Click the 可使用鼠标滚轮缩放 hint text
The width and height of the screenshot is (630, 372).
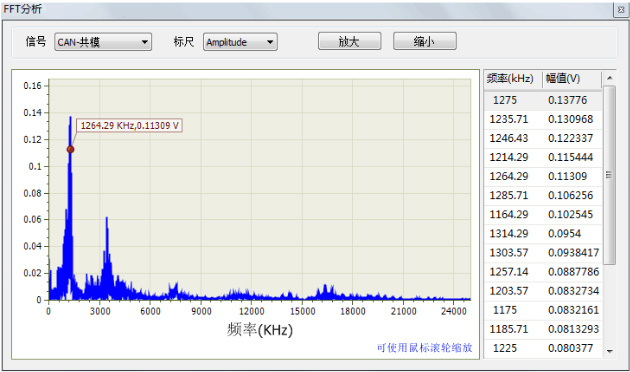[x=424, y=347]
